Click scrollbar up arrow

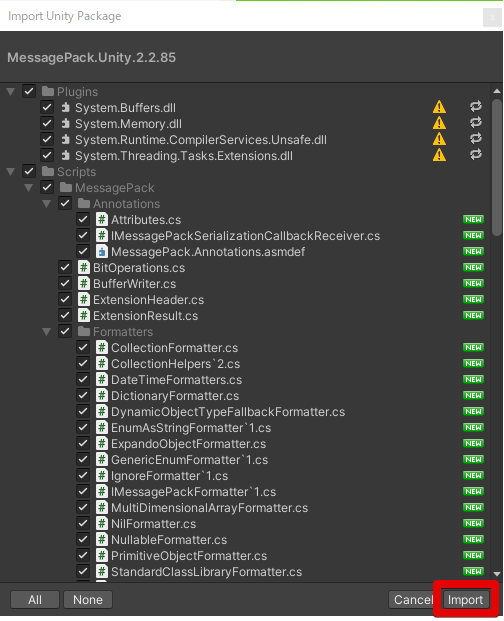click(x=497, y=91)
